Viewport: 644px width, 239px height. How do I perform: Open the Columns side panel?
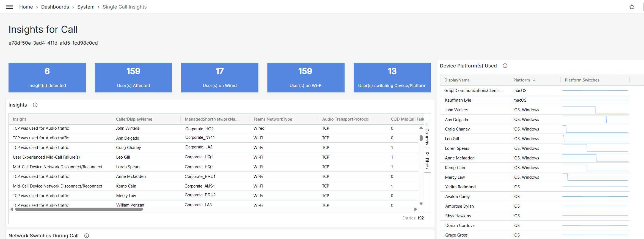point(427,134)
